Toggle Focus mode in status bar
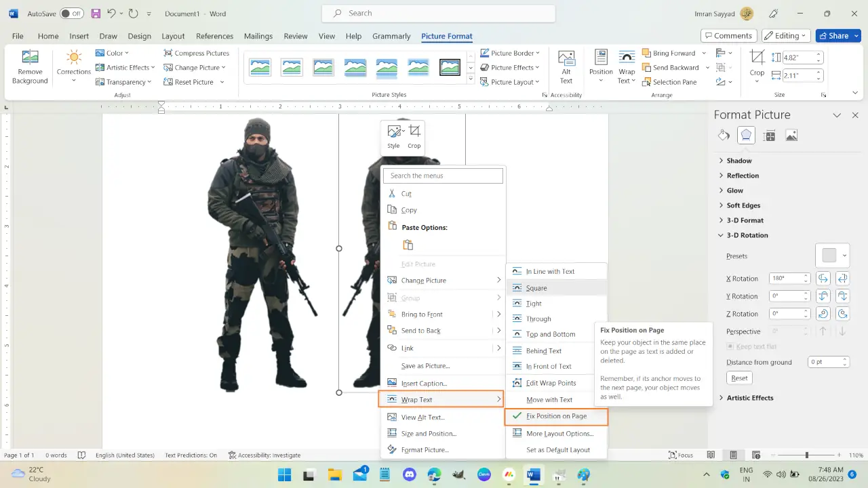 681,455
